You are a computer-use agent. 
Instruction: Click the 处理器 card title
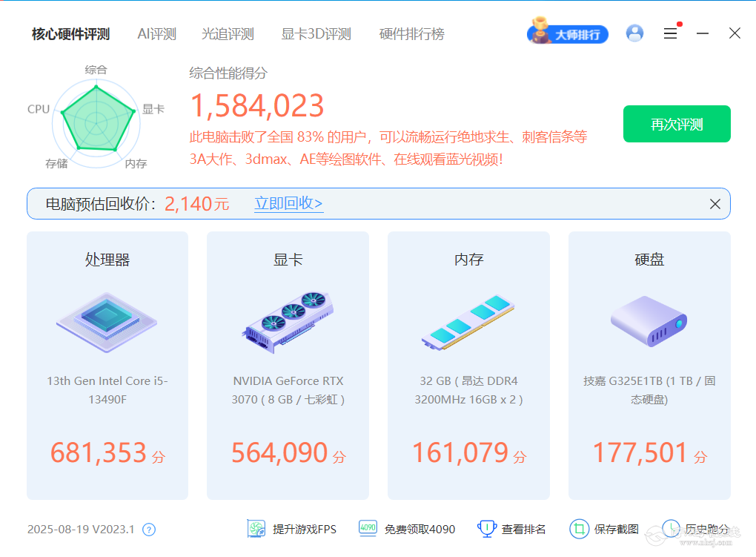[107, 260]
